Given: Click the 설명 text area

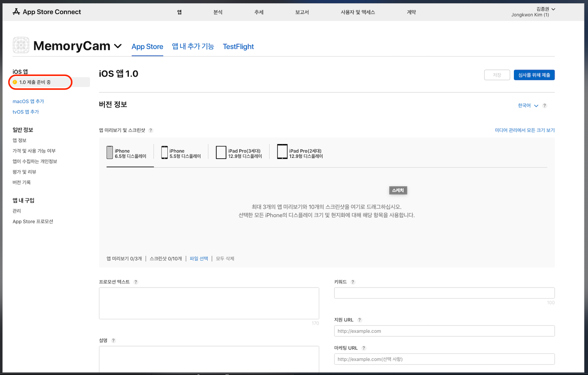Looking at the screenshot, I should point(209,360).
